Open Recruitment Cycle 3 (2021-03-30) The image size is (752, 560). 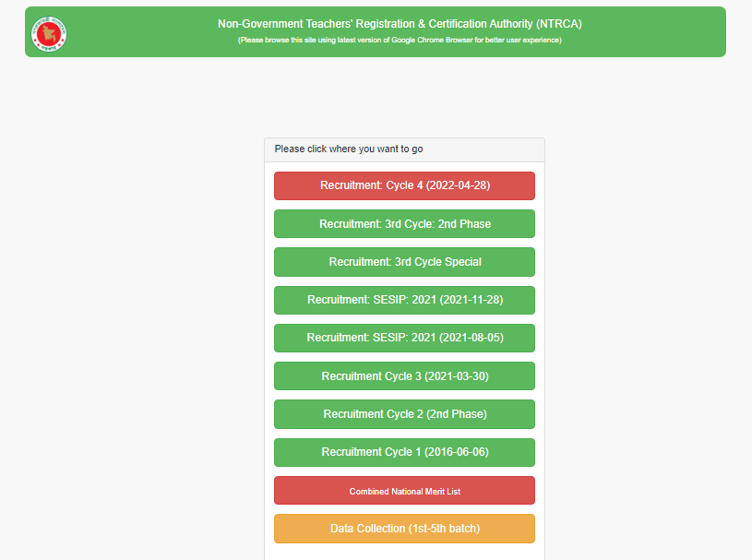(404, 375)
